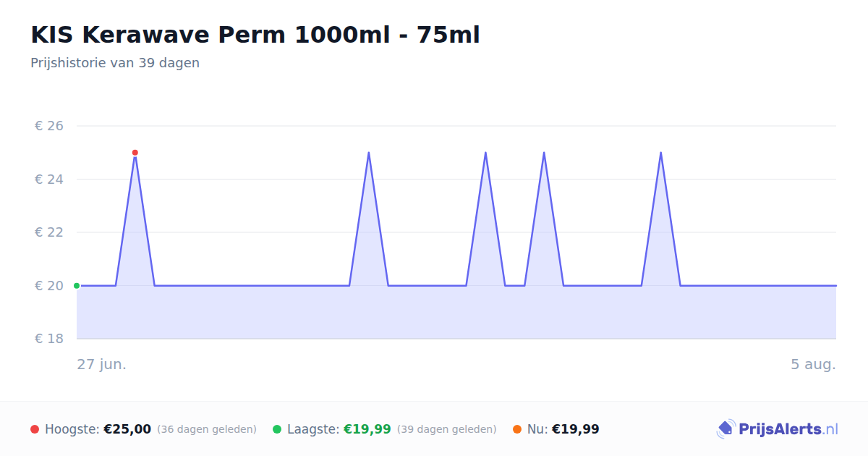Image resolution: width=868 pixels, height=456 pixels.
Task: Click the second price peak on chart
Action: click(x=369, y=153)
